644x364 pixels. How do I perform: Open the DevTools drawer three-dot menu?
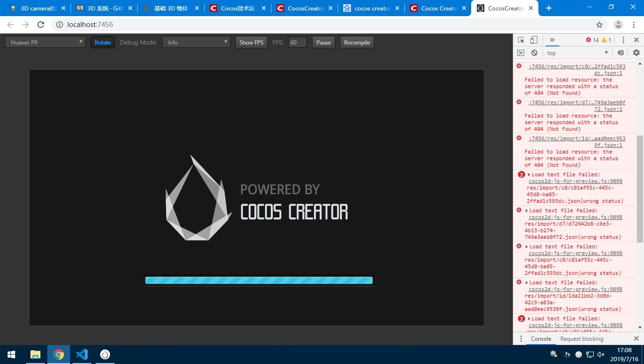(x=521, y=339)
